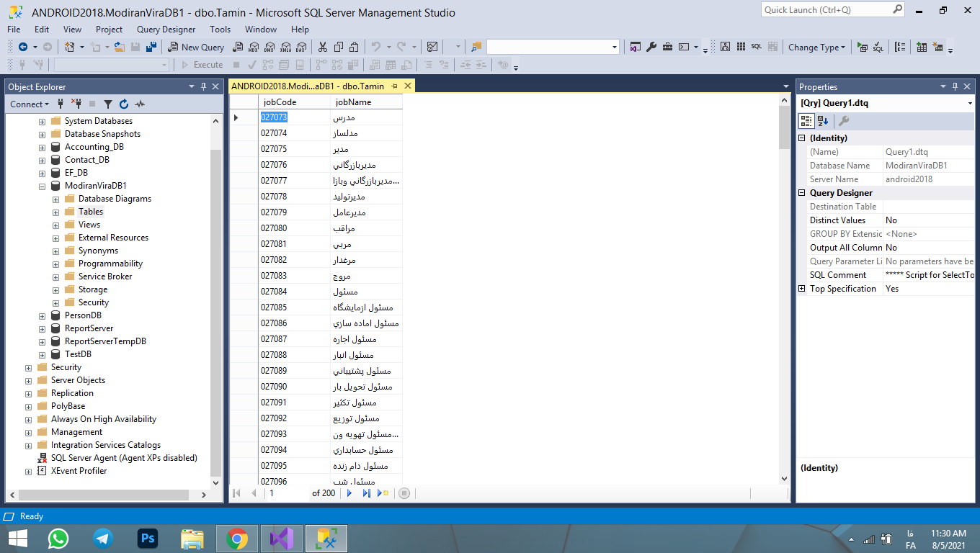Screen dimensions: 980x553
Task: Click the record number input field
Action: click(x=288, y=493)
